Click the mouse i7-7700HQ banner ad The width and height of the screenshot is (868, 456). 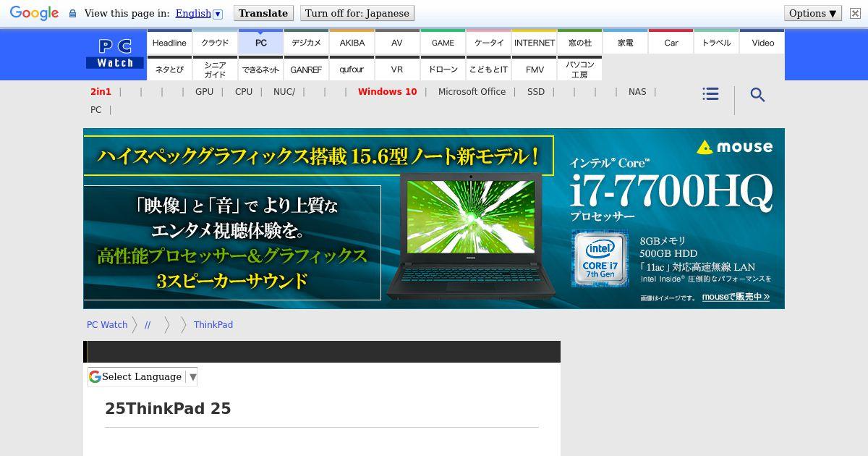point(434,219)
